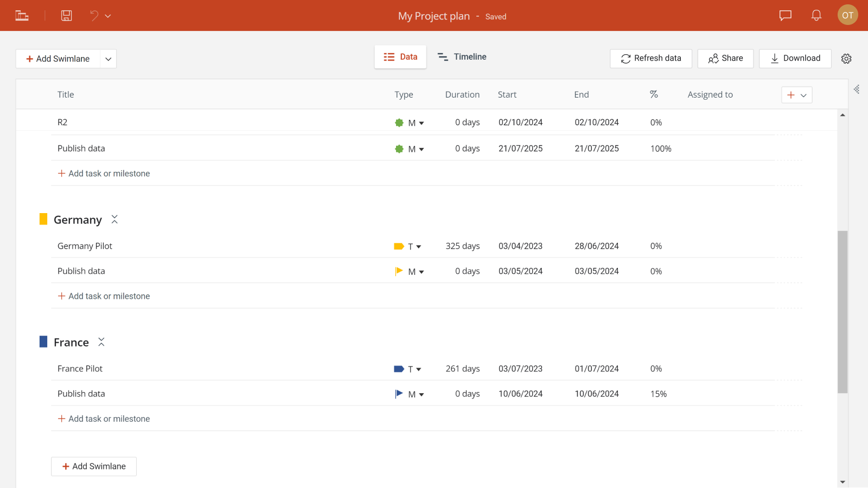Select the Data tab
868x488 pixels.
click(x=400, y=56)
